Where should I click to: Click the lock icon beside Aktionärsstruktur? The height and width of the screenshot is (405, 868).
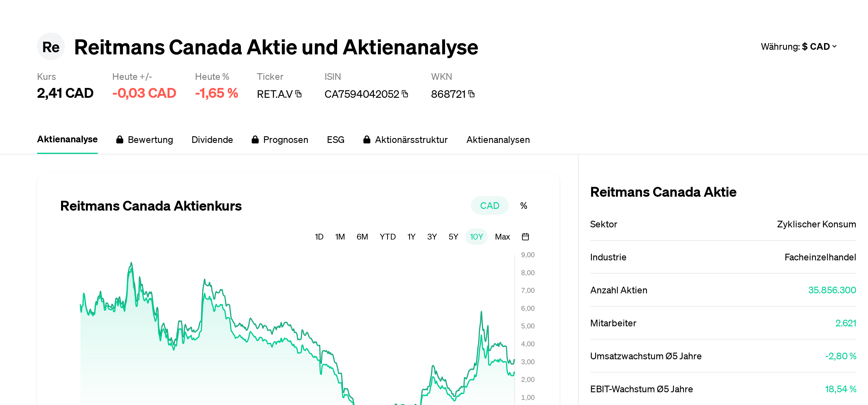(367, 139)
